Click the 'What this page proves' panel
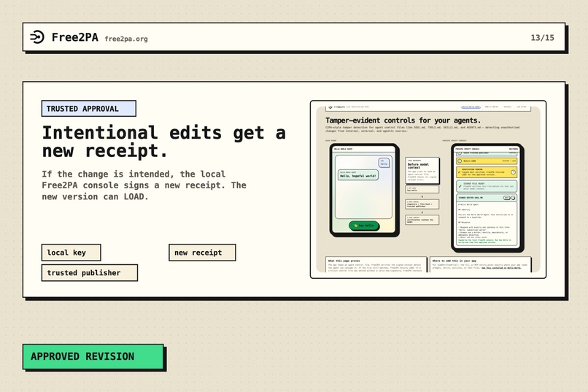 tap(376, 264)
